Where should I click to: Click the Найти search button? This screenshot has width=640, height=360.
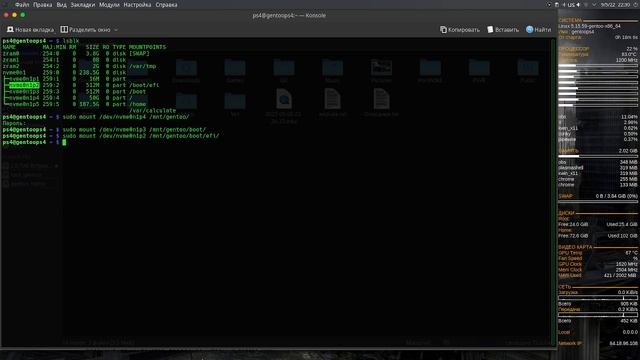point(538,30)
